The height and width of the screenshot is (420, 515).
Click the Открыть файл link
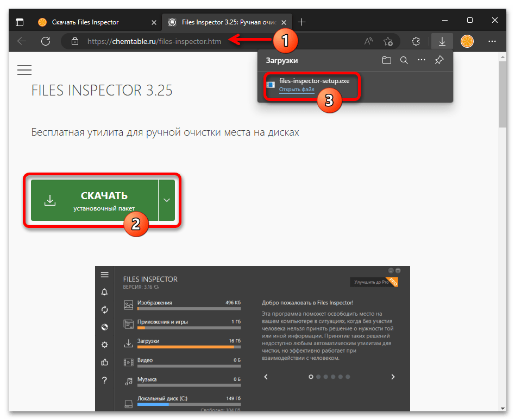point(296,89)
